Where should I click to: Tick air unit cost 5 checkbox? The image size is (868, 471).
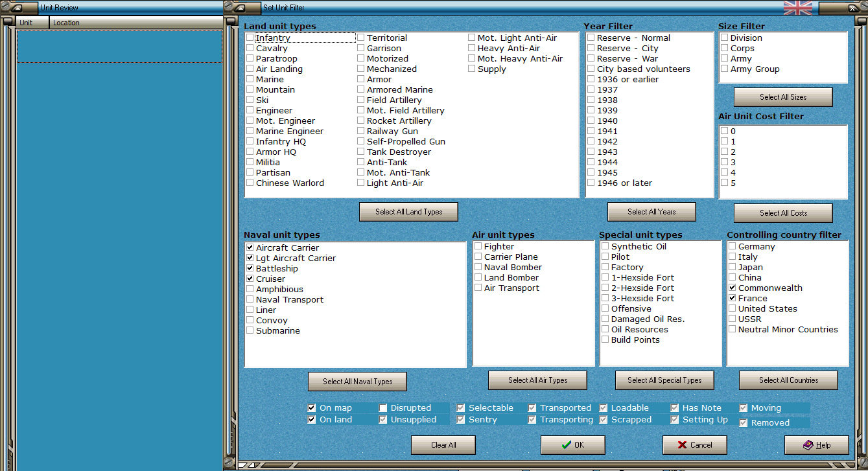click(x=724, y=183)
